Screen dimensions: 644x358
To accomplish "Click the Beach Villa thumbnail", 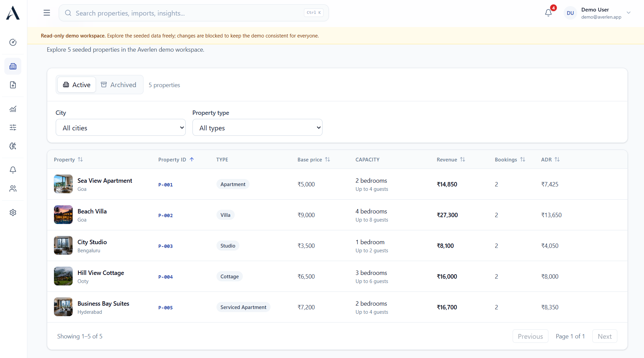I will (63, 214).
